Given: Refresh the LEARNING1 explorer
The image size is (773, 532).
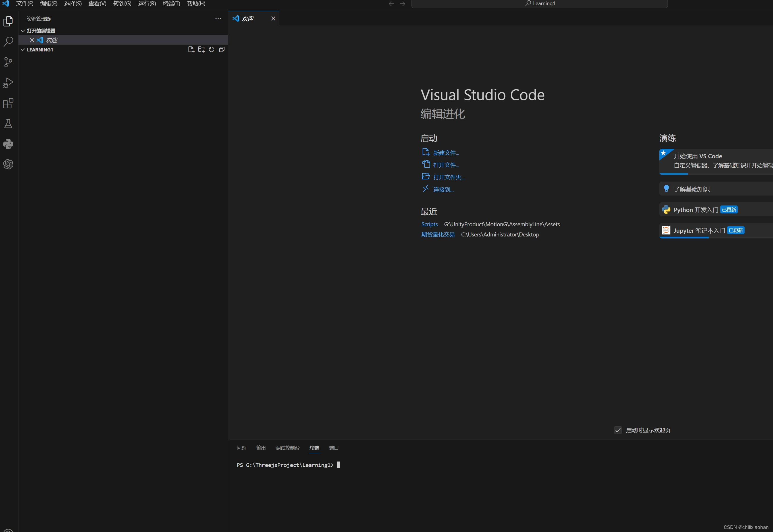Looking at the screenshot, I should click(211, 50).
